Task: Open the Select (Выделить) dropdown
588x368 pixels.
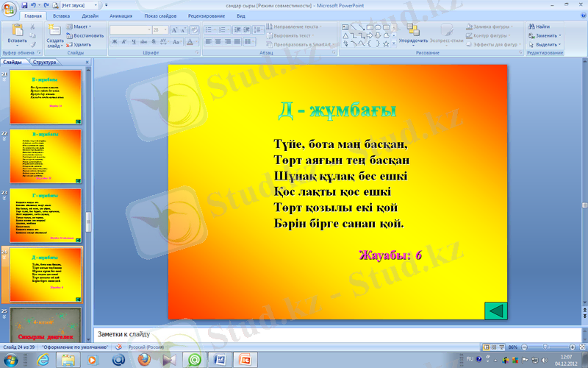Action: [547, 44]
